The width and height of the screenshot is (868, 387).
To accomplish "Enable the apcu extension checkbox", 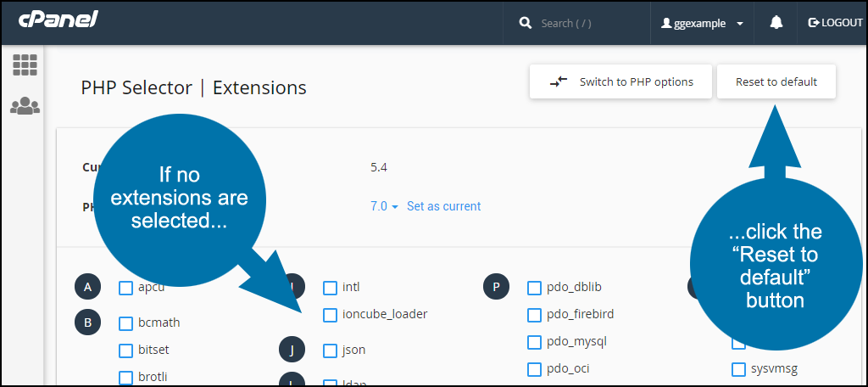I will (125, 288).
